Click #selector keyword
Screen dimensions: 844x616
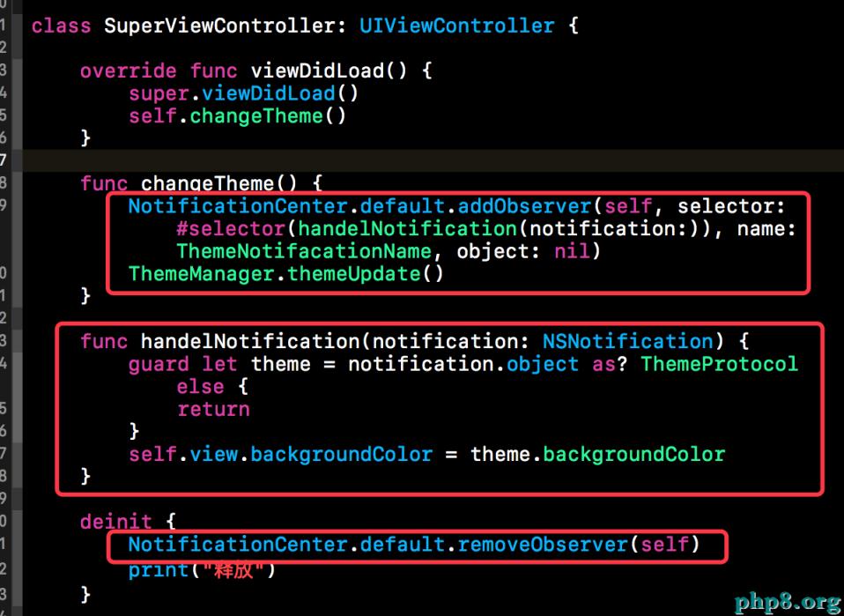pos(231,229)
